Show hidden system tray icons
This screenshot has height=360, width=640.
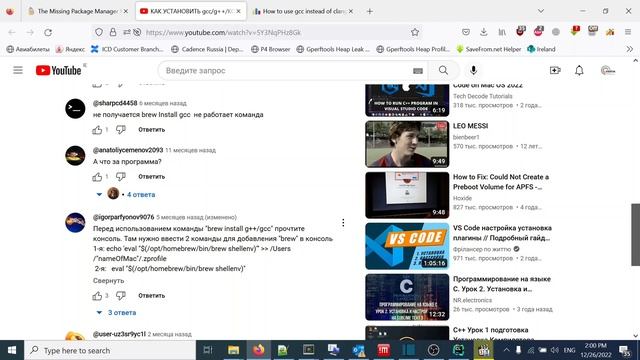[506, 350]
